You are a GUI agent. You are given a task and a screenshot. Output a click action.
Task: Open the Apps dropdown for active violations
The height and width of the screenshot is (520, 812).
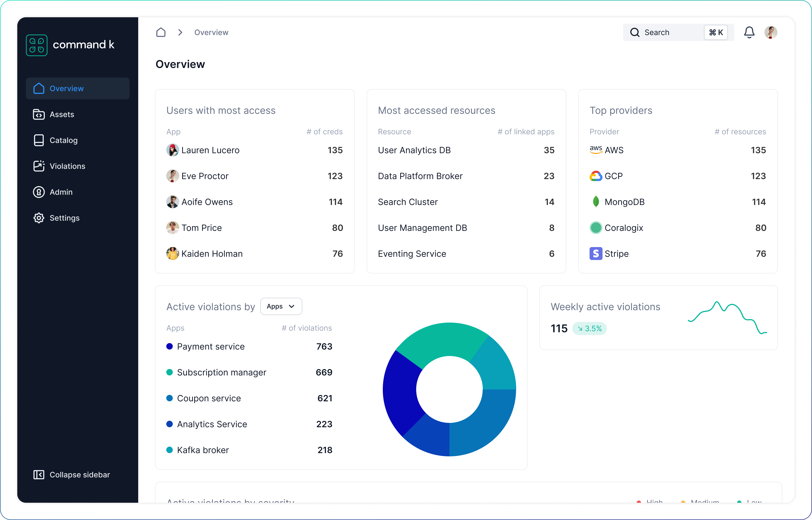click(x=281, y=306)
